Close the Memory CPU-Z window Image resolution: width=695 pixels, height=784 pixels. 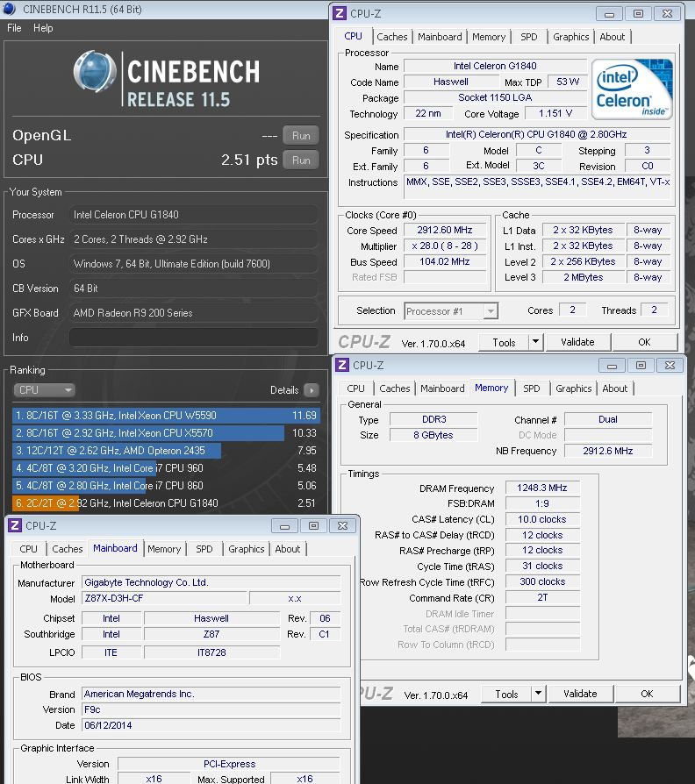(x=670, y=366)
